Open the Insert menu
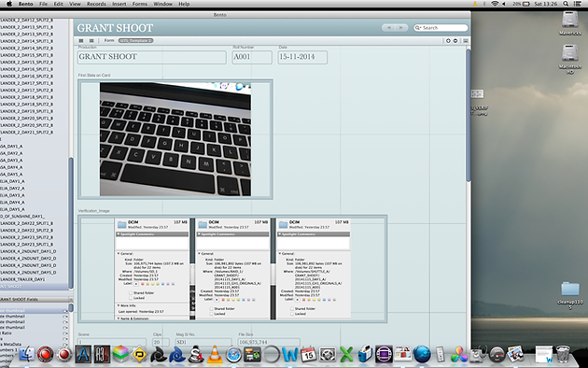Viewport: 588px width, 368px height. point(119,4)
